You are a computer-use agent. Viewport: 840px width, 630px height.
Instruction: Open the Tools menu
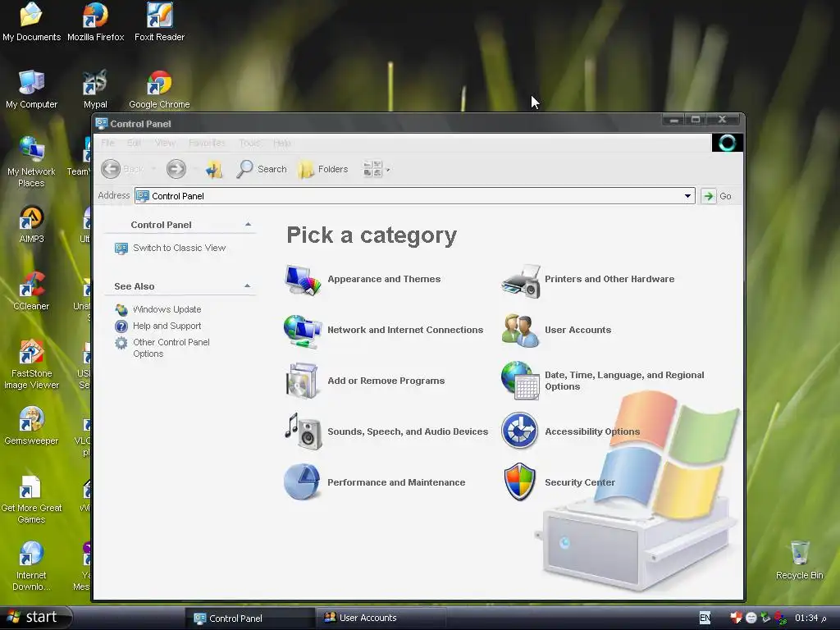249,143
